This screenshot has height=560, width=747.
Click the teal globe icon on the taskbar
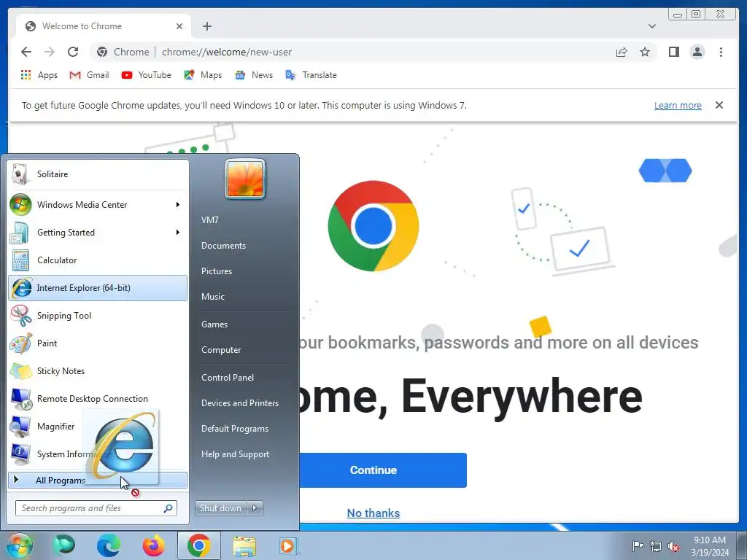point(64,545)
